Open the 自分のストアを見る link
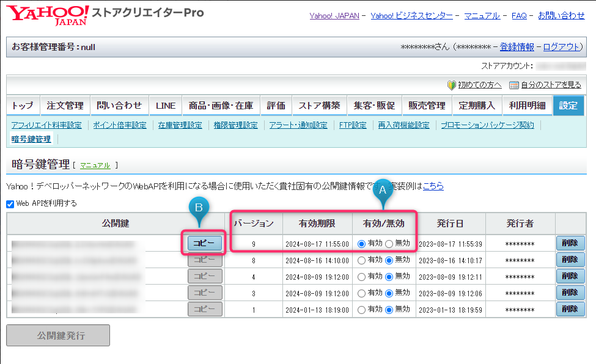 coord(551,85)
